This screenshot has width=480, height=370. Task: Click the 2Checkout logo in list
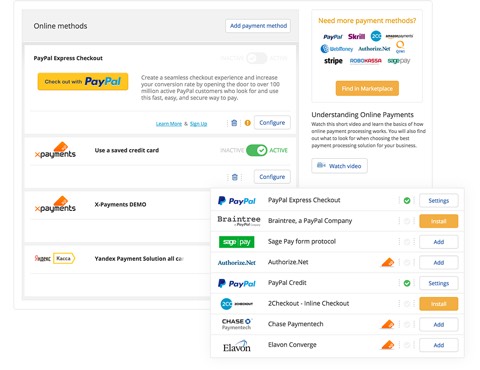[237, 304]
